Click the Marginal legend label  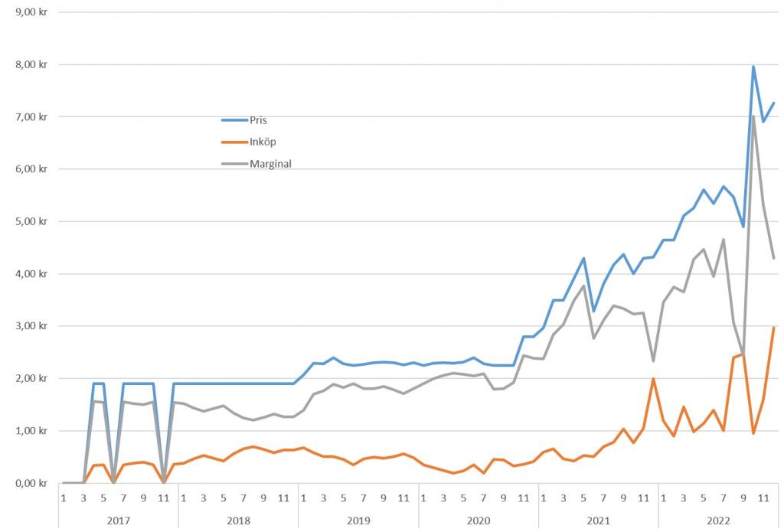[270, 163]
